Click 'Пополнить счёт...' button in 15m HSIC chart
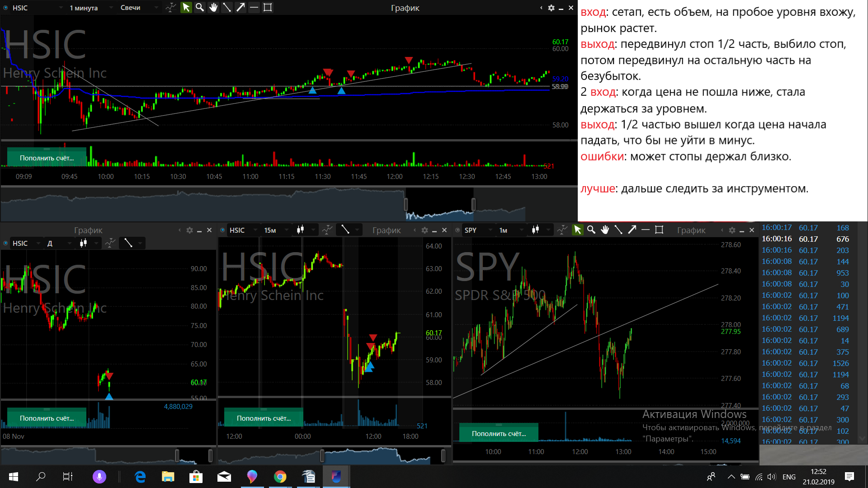Screen dimensions: 868x488 point(264,418)
